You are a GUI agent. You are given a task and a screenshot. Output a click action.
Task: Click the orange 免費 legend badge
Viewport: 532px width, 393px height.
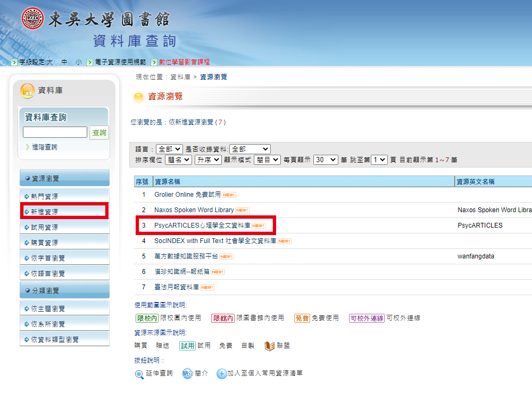(302, 318)
